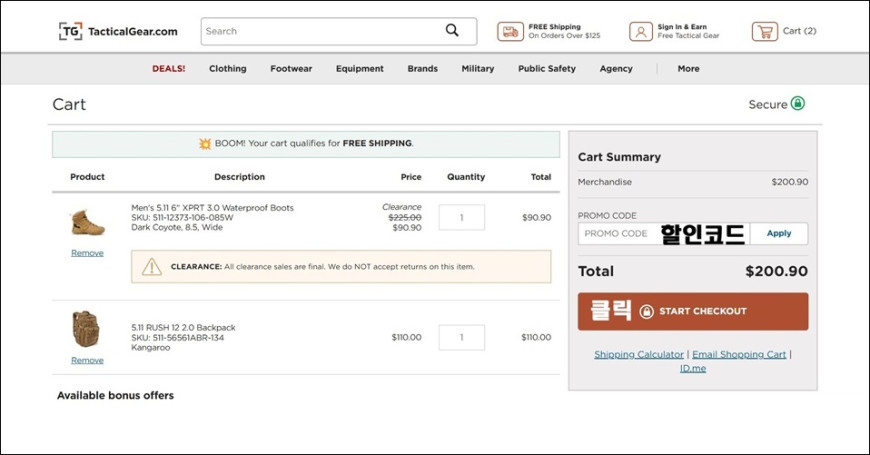Click the TacticalGear.com TG logo
Image resolution: width=870 pixels, height=455 pixels.
click(x=118, y=32)
